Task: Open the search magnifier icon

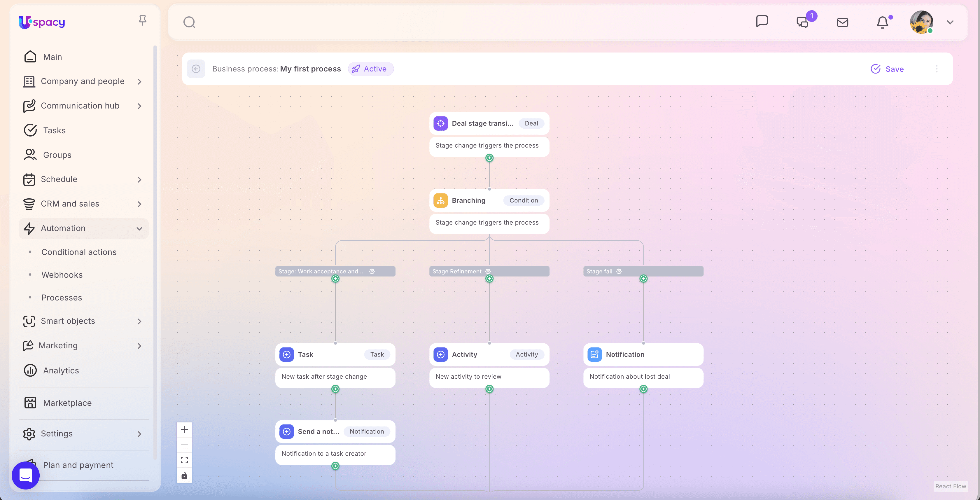Action: point(189,22)
